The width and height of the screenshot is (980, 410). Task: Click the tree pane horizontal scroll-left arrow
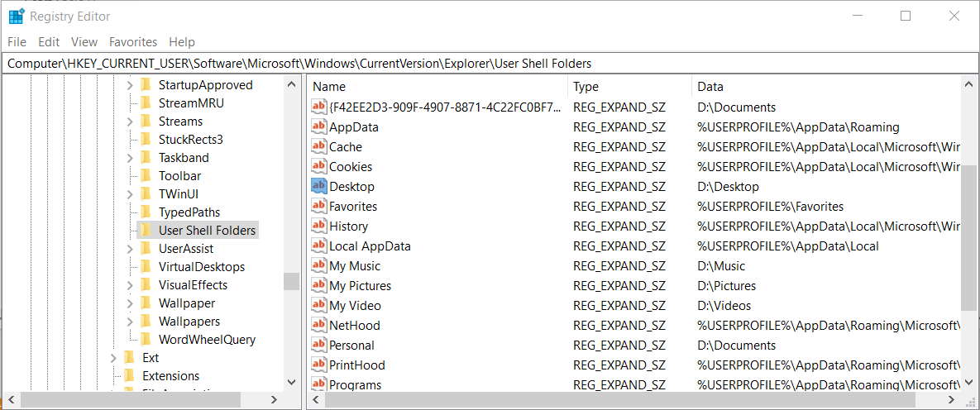click(11, 399)
